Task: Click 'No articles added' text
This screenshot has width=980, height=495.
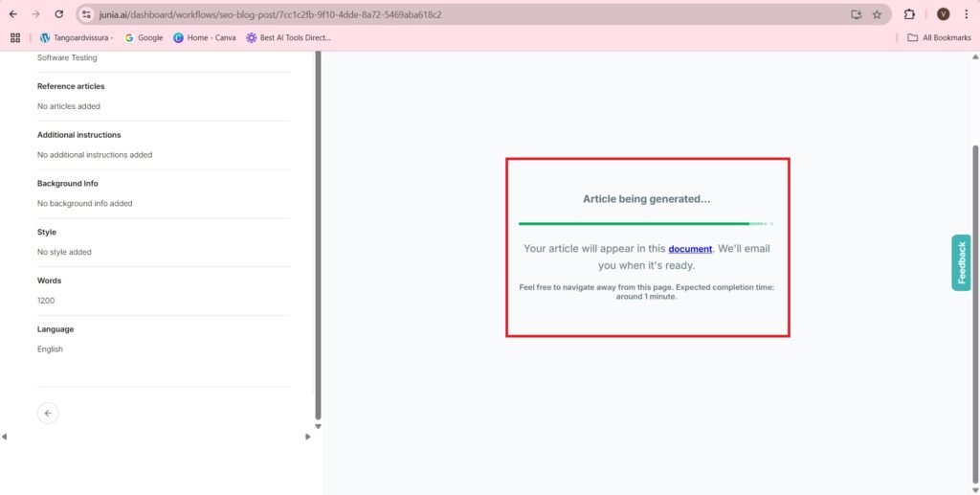Action: click(69, 106)
